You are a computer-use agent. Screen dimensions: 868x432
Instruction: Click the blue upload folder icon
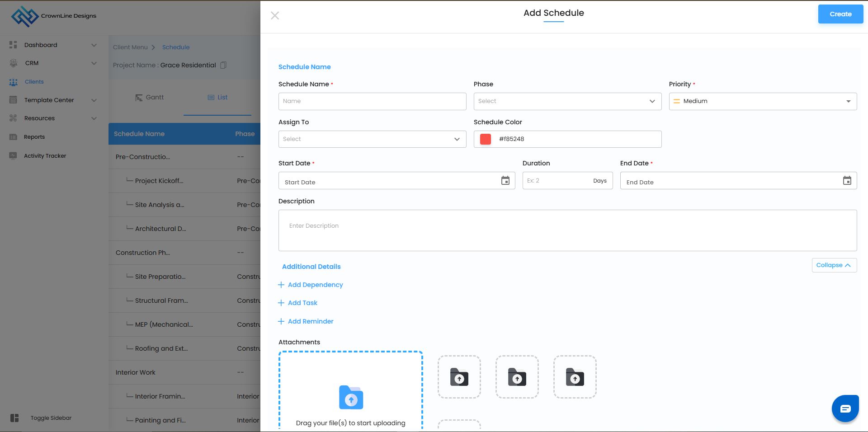click(351, 398)
